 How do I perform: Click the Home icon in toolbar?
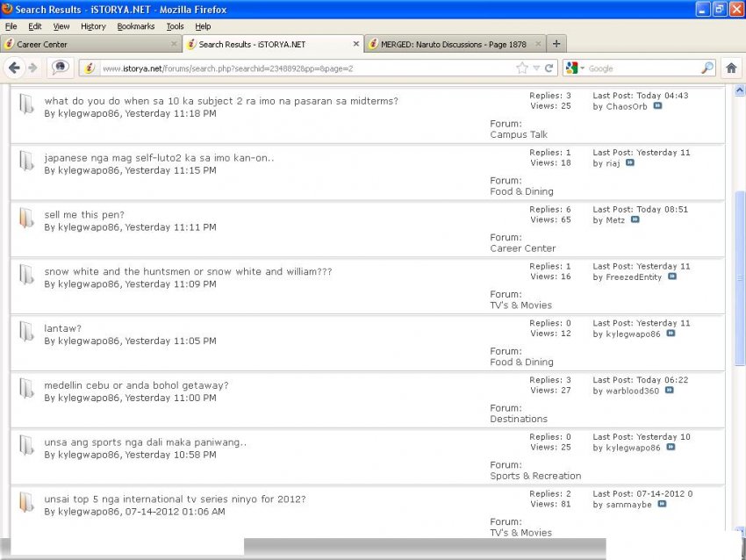pos(730,68)
